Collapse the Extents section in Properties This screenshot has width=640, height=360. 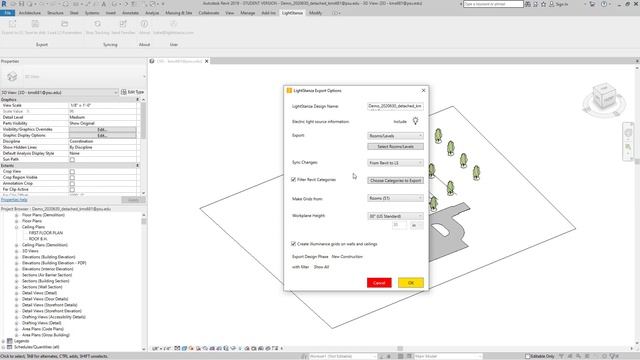[x=138, y=165]
